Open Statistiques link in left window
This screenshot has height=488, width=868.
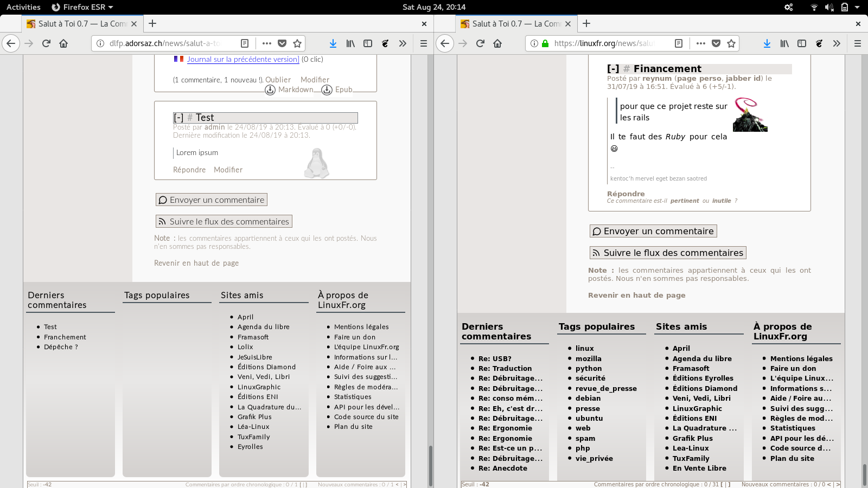(x=353, y=397)
